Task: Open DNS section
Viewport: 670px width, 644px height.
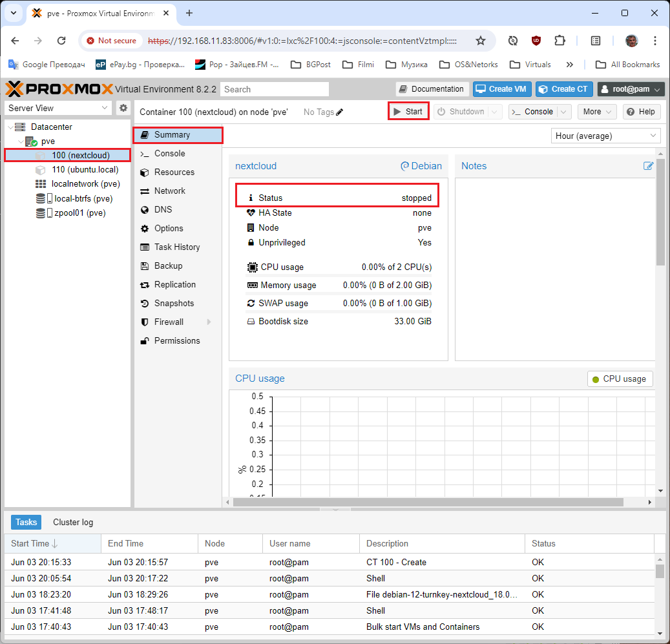Action: (x=178, y=210)
